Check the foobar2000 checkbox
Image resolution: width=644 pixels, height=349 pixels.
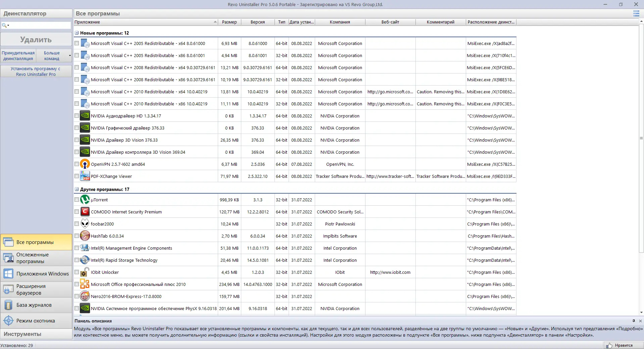click(77, 224)
